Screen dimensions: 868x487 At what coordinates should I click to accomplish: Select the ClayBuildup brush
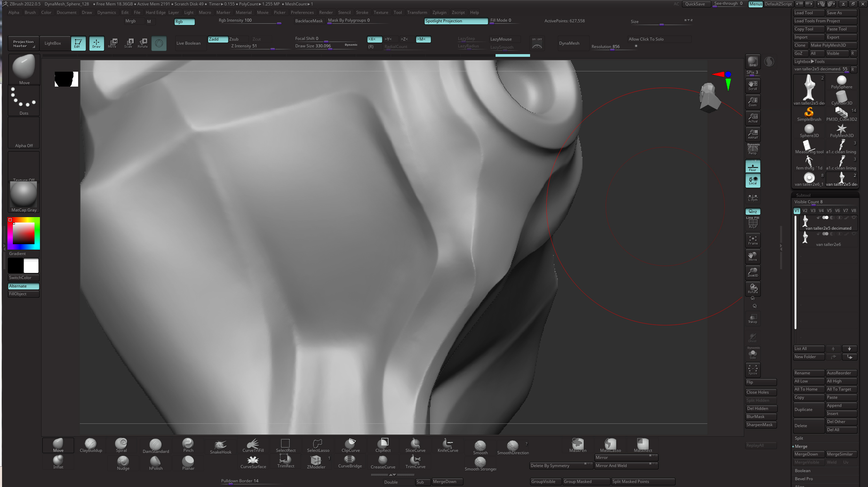(x=91, y=445)
